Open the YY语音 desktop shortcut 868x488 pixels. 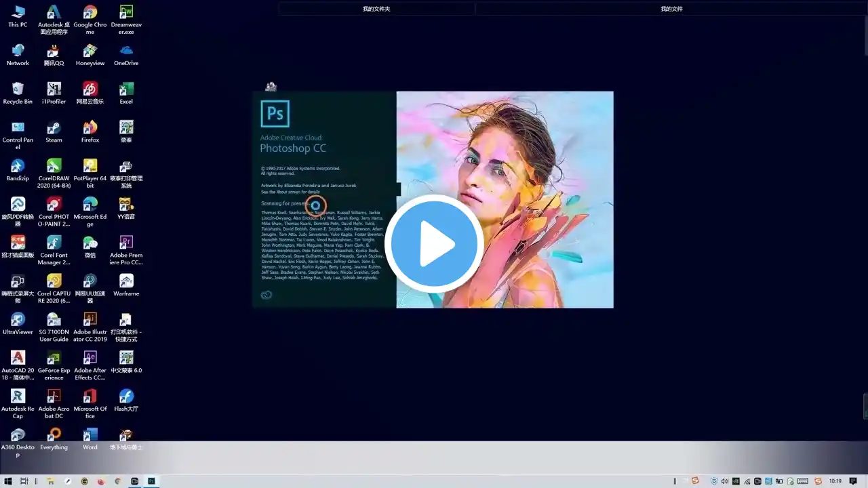click(x=126, y=209)
